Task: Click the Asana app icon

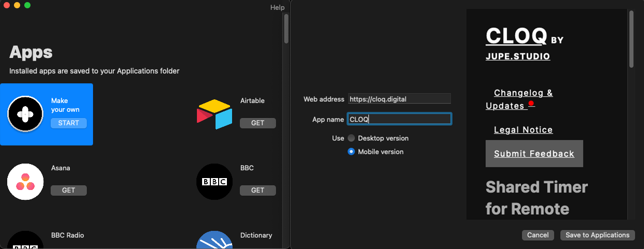Action: pos(25,182)
